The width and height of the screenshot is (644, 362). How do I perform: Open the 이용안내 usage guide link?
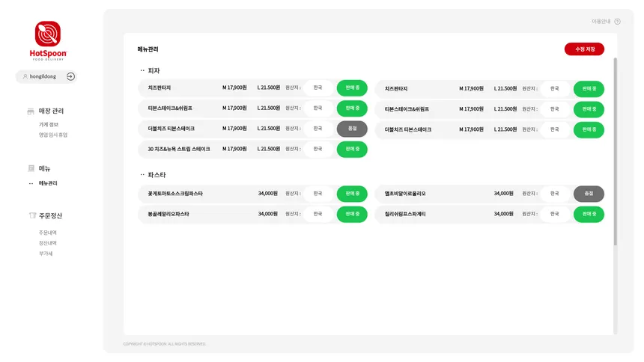point(601,22)
